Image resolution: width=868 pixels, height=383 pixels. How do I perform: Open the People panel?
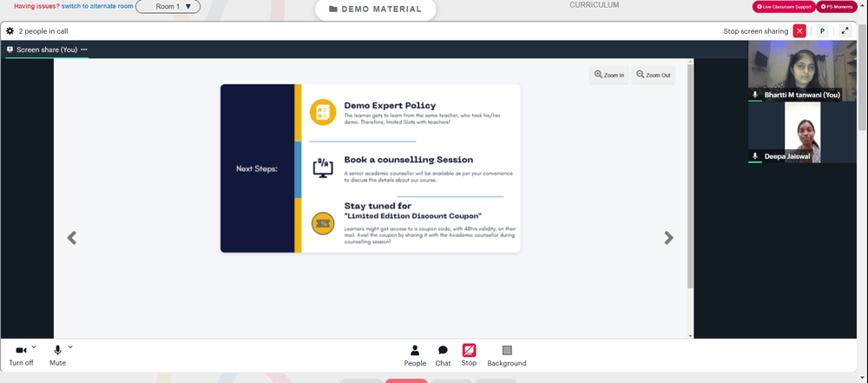coord(415,355)
